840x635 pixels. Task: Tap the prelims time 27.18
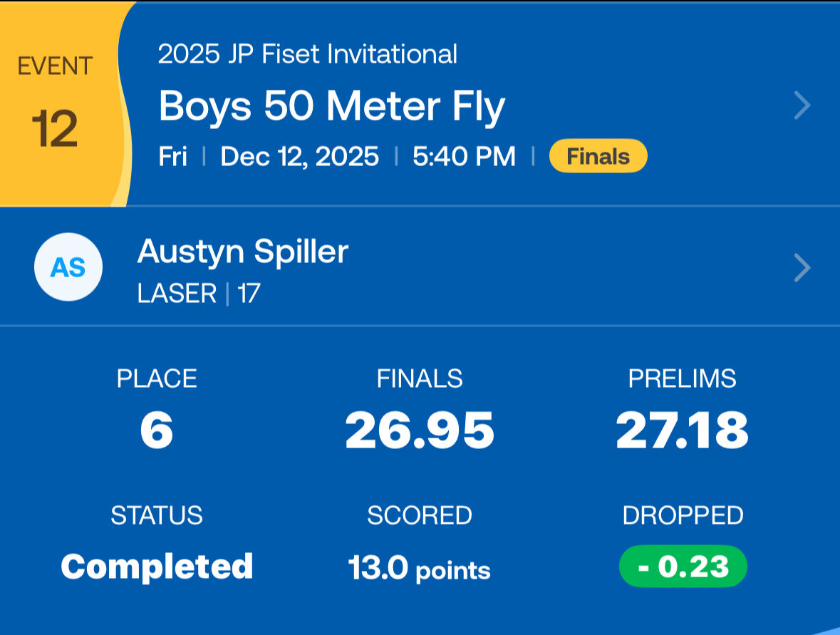point(682,430)
